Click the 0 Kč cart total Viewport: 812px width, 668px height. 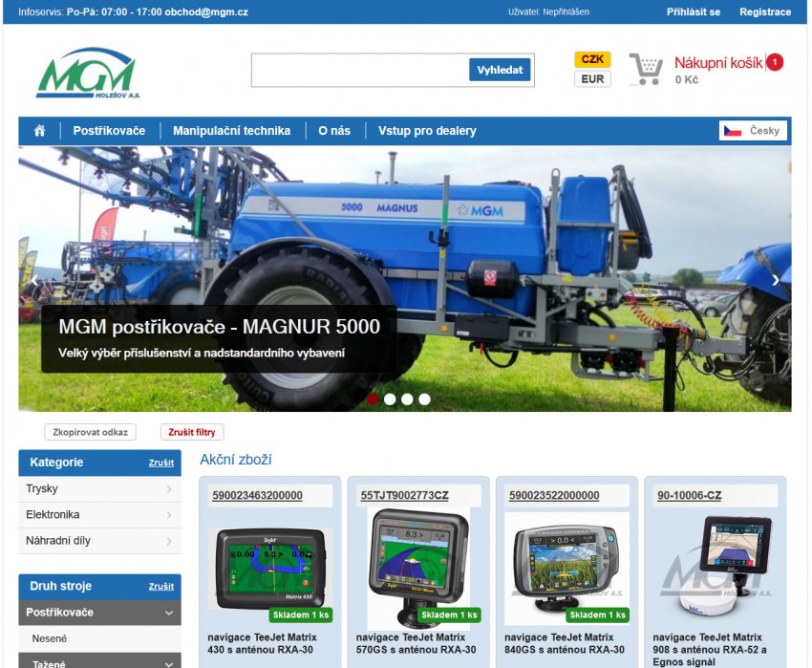click(687, 80)
